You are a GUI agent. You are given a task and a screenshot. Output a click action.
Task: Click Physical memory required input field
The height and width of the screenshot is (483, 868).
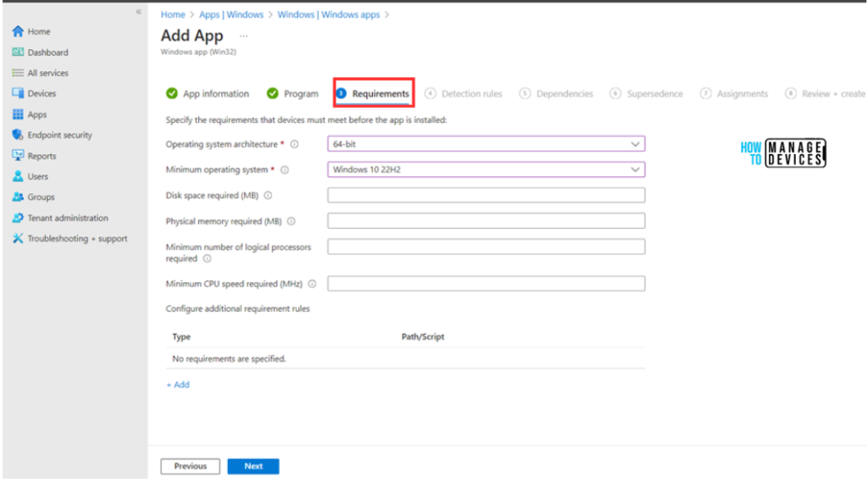point(486,221)
